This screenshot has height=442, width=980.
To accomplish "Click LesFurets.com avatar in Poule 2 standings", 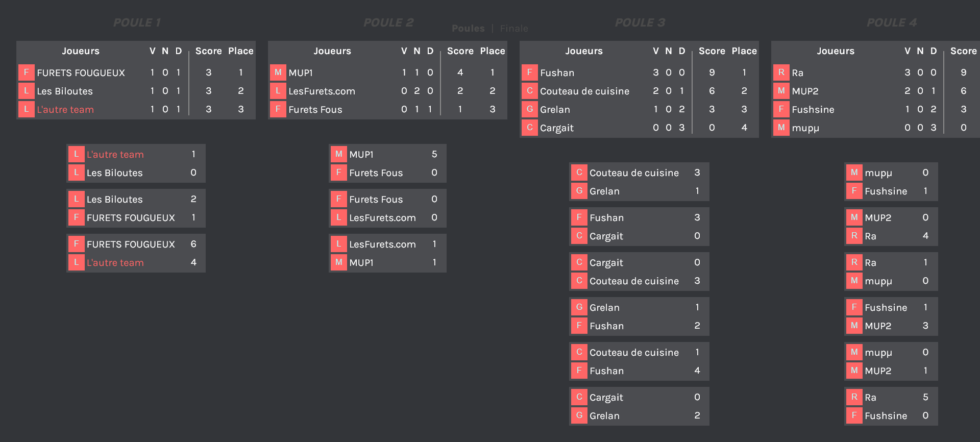I will [x=278, y=91].
